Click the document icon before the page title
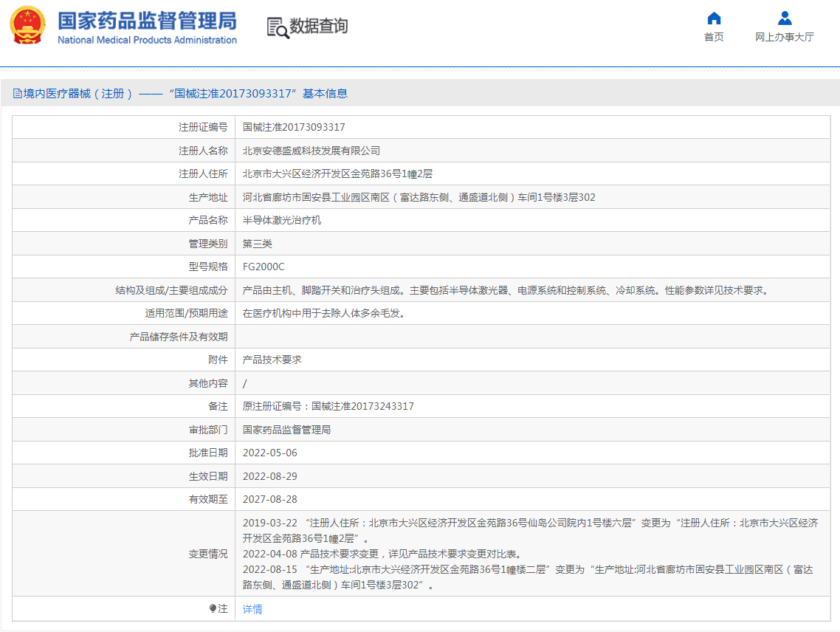Screen dimensions: 840x632 pyautogui.click(x=16, y=93)
